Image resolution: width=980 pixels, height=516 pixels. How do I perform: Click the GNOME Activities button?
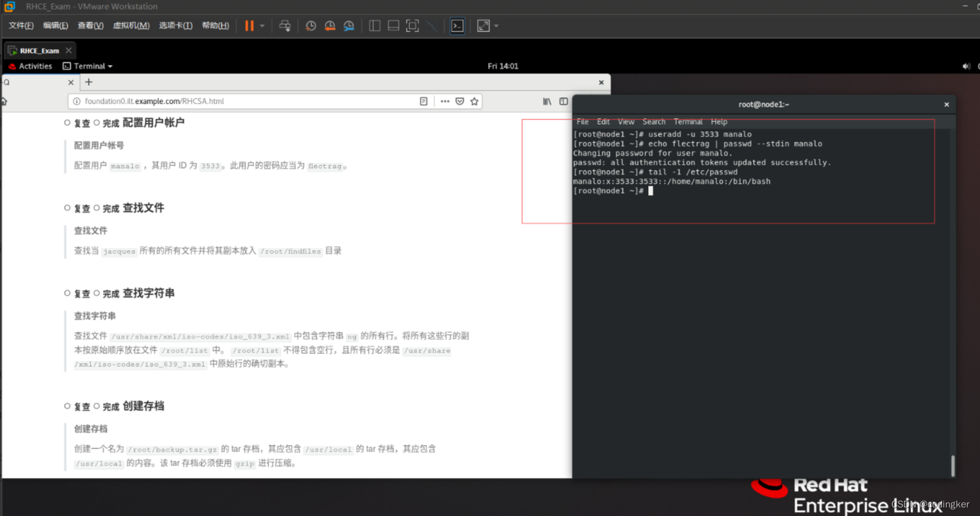[x=30, y=66]
